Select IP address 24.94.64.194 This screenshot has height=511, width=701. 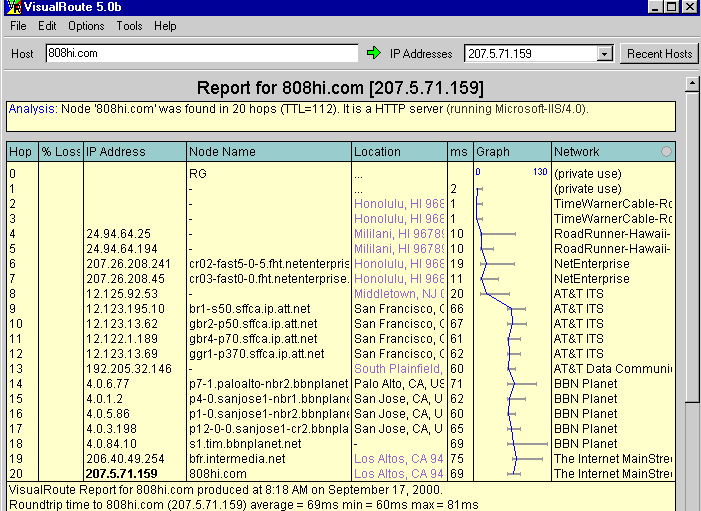click(122, 249)
